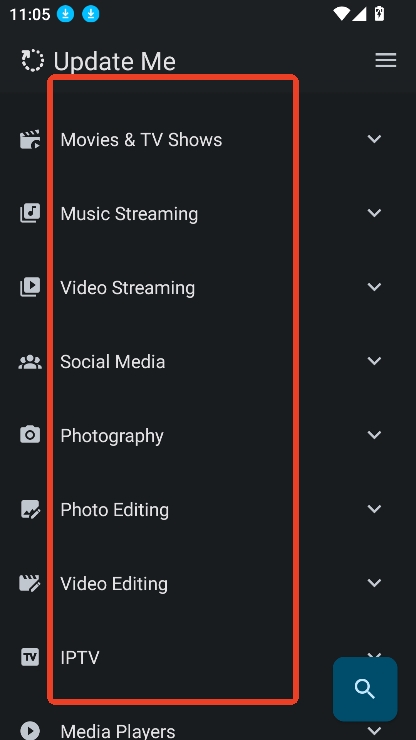The height and width of the screenshot is (740, 416).
Task: Tap the Update Me refresh logo icon
Action: point(33,61)
